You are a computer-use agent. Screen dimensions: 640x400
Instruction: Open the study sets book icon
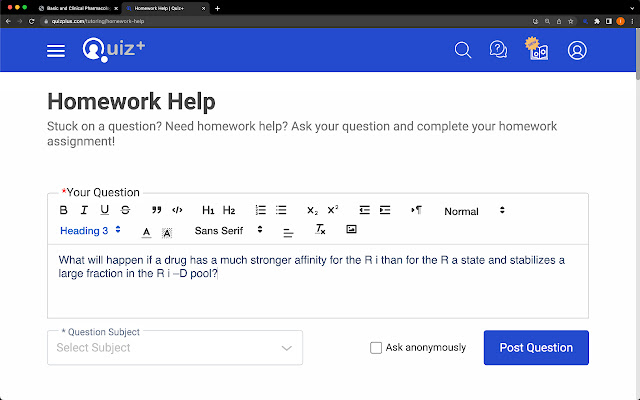[x=537, y=49]
